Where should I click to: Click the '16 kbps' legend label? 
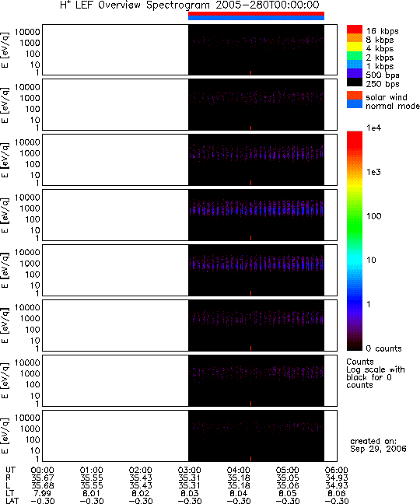[383, 31]
